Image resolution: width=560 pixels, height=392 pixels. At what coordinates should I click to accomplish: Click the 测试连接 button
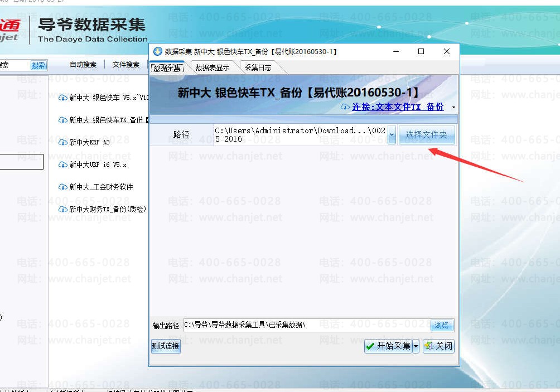click(x=166, y=346)
